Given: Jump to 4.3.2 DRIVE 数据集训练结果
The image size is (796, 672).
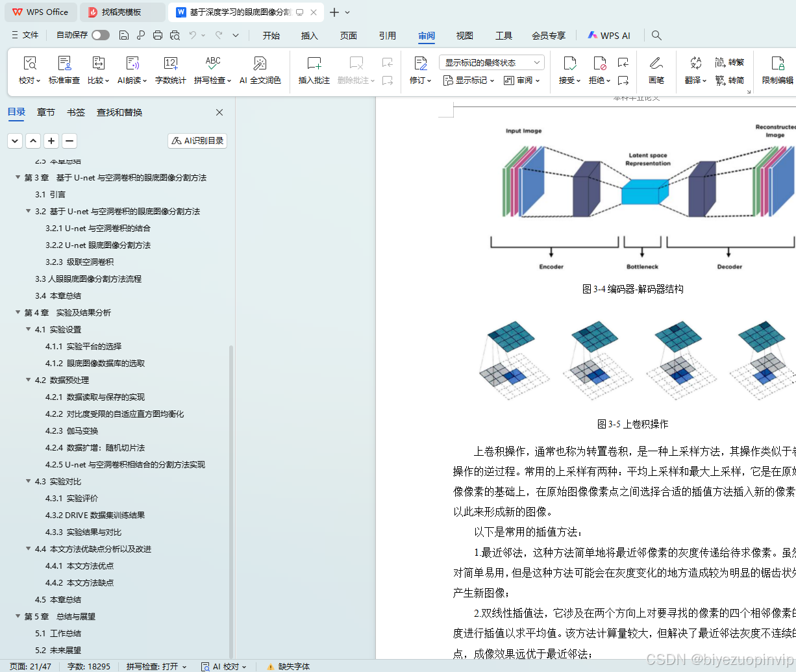Looking at the screenshot, I should [x=95, y=515].
